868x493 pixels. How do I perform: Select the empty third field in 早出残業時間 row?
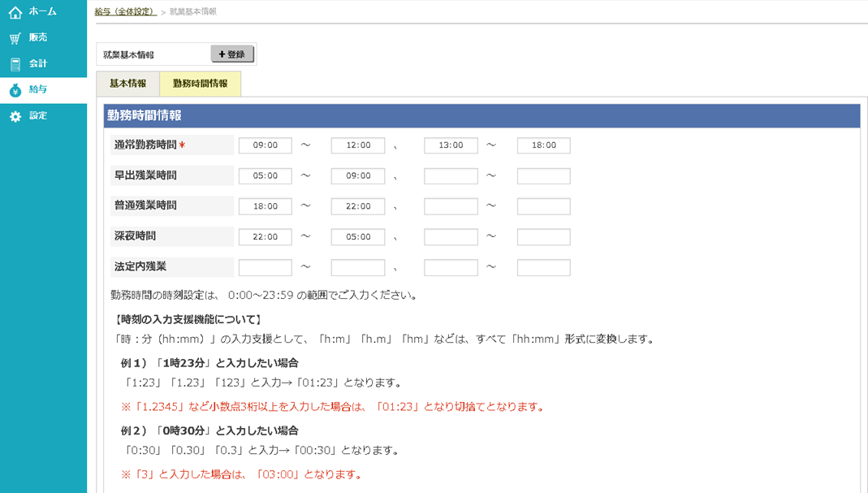click(x=451, y=175)
